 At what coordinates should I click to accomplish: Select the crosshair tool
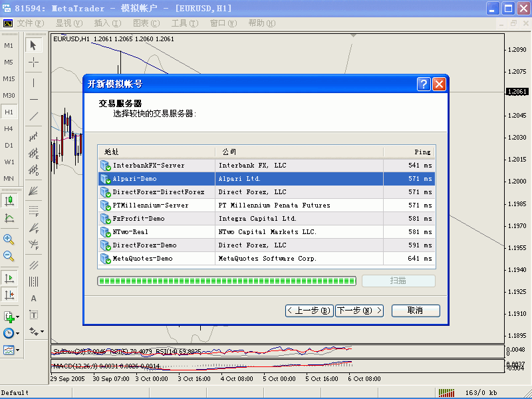[x=34, y=62]
